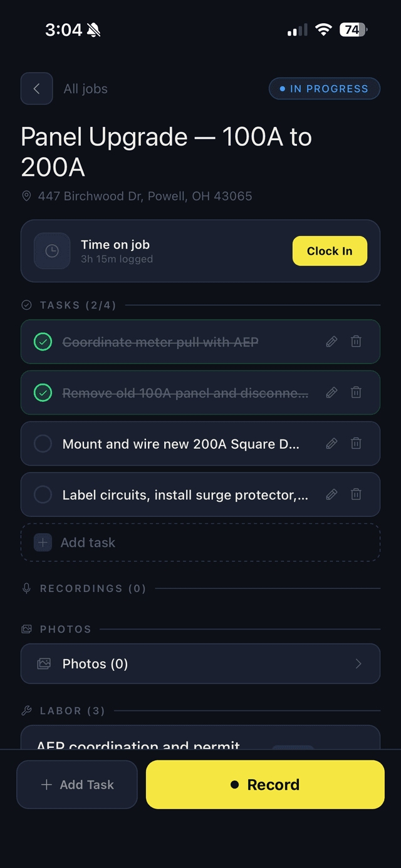
Task: Uncheck Coordinate meter pull with AEP
Action: coord(43,341)
